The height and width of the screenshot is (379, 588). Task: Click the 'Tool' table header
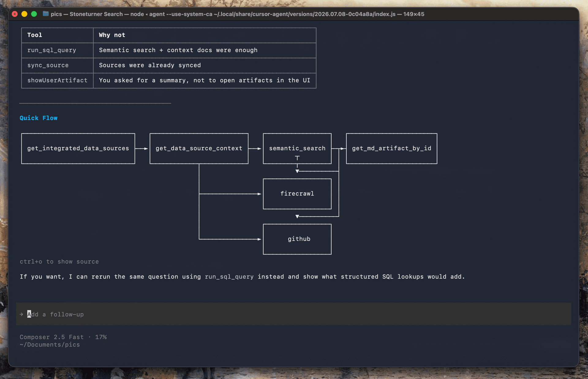[x=35, y=35]
